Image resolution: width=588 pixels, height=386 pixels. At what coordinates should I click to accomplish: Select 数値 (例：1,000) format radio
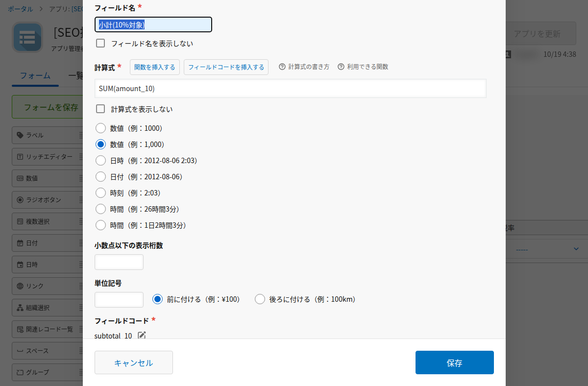pyautogui.click(x=100, y=145)
